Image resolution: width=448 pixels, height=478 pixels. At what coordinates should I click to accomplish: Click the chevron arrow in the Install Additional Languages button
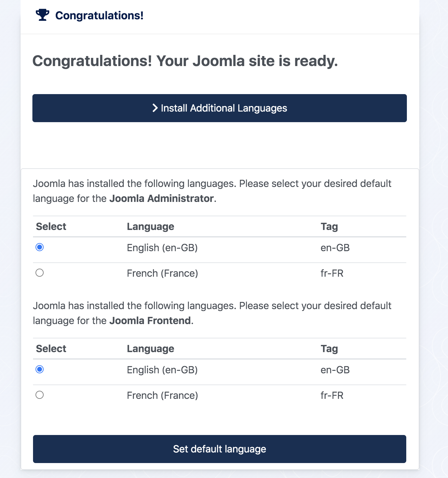(x=155, y=108)
